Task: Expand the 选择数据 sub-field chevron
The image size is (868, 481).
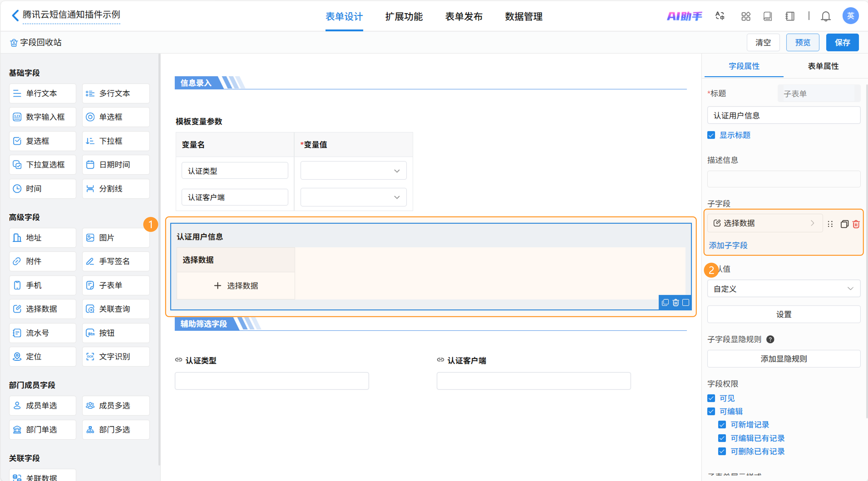Action: tap(812, 223)
